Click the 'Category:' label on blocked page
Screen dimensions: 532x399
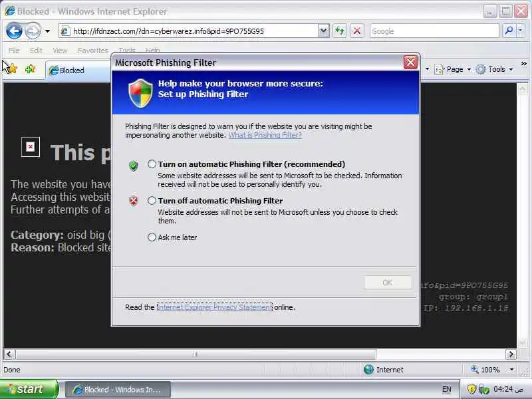click(x=37, y=235)
